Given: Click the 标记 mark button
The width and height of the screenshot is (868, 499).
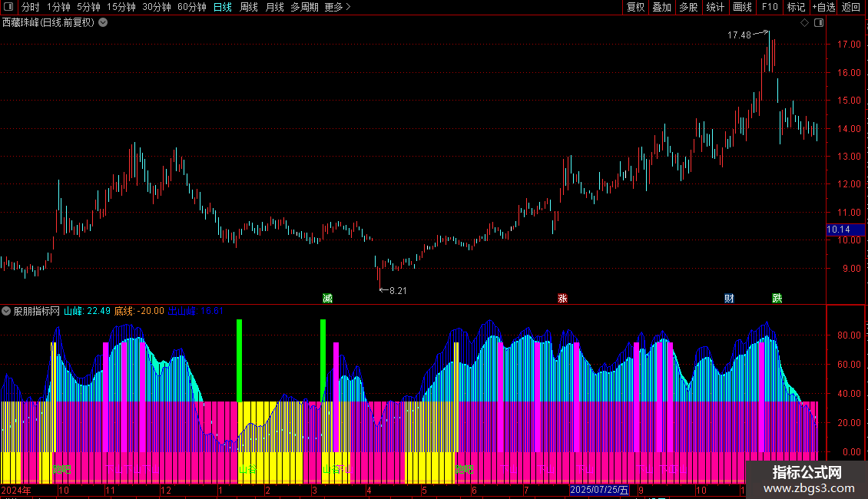Looking at the screenshot, I should (796, 7).
